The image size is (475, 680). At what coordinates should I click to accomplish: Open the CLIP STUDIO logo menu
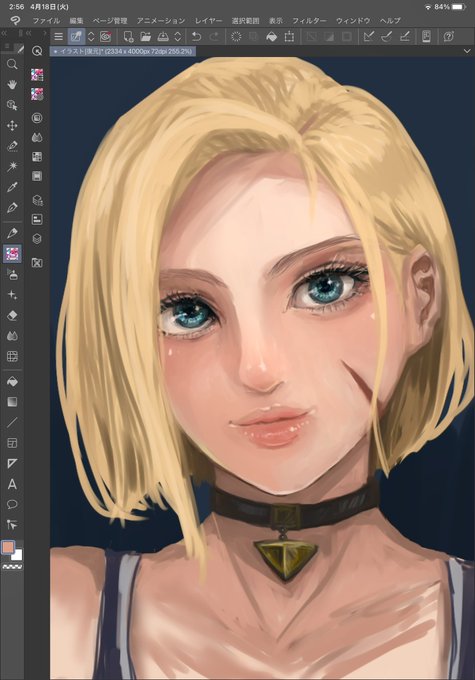(x=15, y=20)
